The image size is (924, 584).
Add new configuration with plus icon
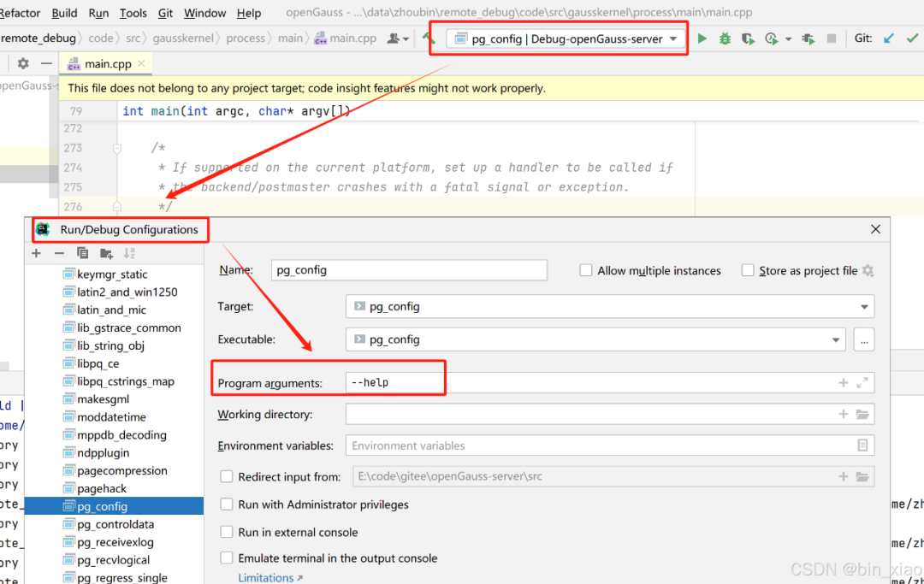pos(37,253)
